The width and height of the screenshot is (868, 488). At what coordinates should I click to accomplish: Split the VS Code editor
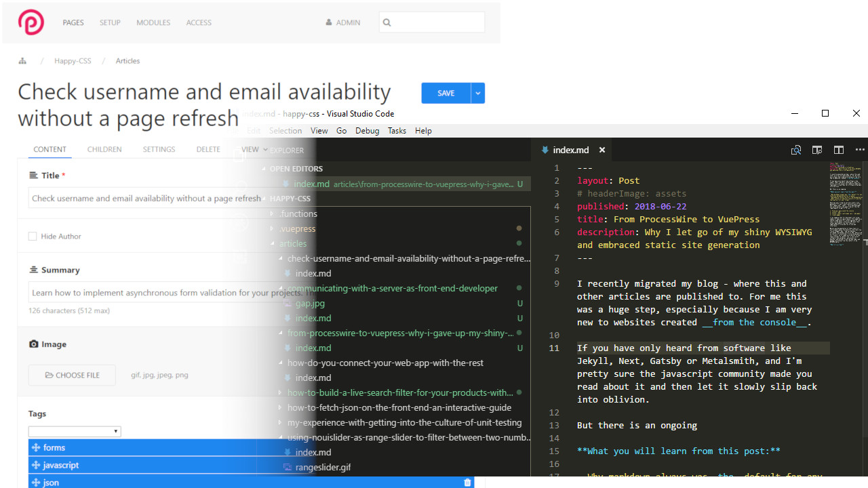(839, 150)
